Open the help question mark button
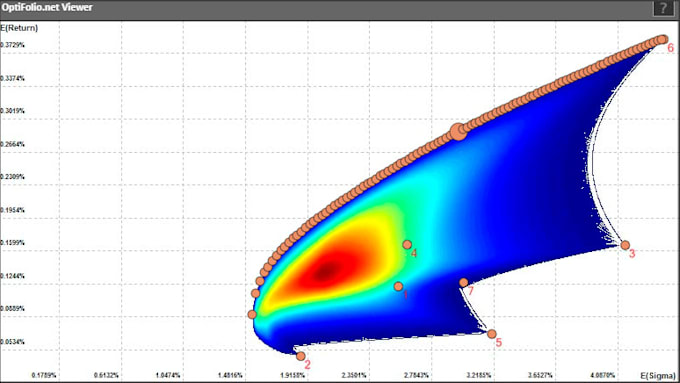The height and width of the screenshot is (383, 680). coord(664,8)
